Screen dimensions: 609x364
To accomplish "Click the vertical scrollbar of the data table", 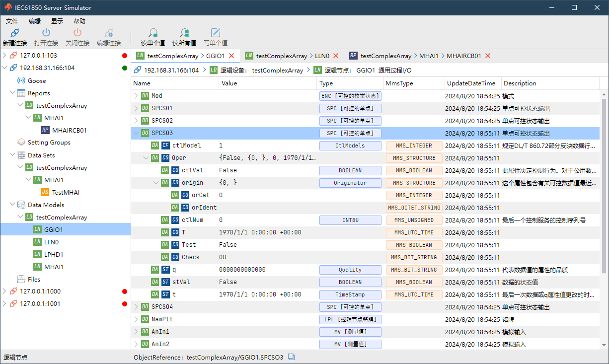I will 604,184.
